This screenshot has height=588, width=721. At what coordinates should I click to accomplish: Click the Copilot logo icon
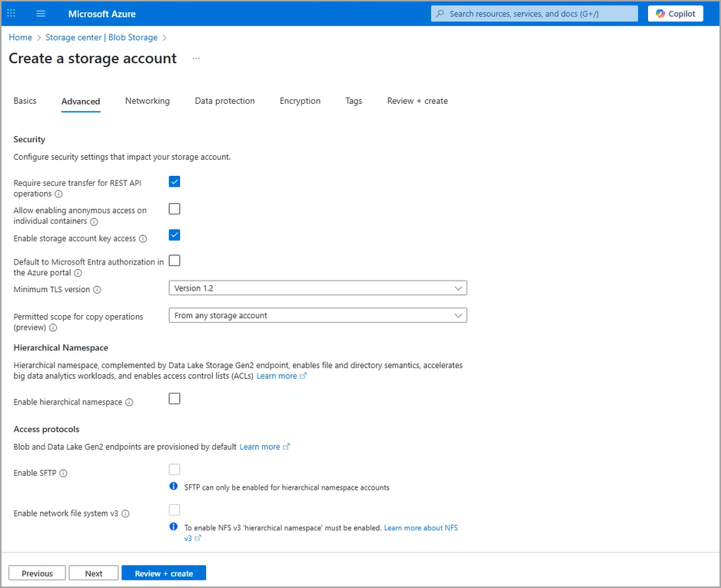coord(660,14)
